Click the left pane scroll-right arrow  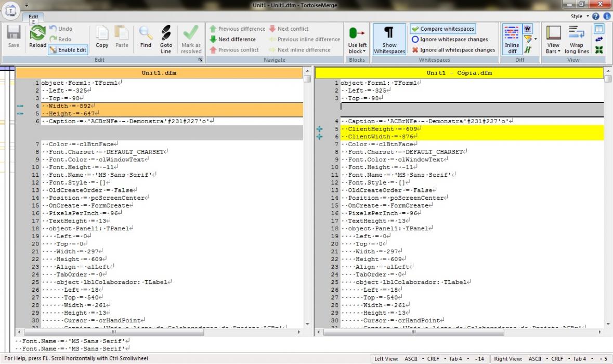299,332
